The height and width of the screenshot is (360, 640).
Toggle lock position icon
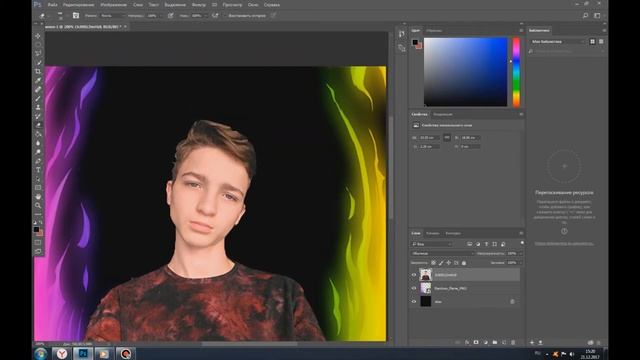pyautogui.click(x=449, y=263)
